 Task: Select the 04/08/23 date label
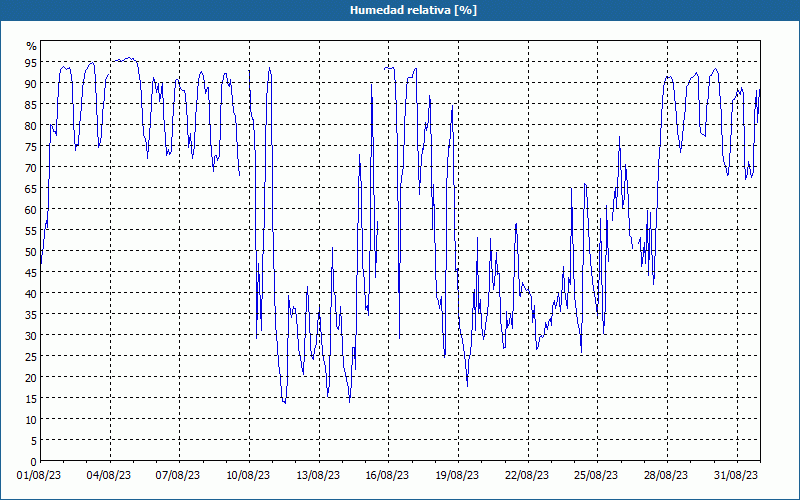pyautogui.click(x=109, y=476)
